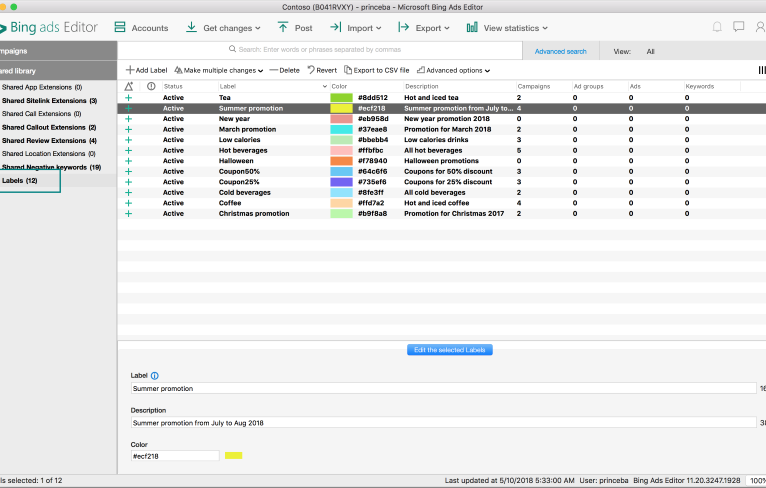Click the Accounts toolbar icon
Image resolution: width=766 pixels, height=488 pixels.
coord(120,28)
